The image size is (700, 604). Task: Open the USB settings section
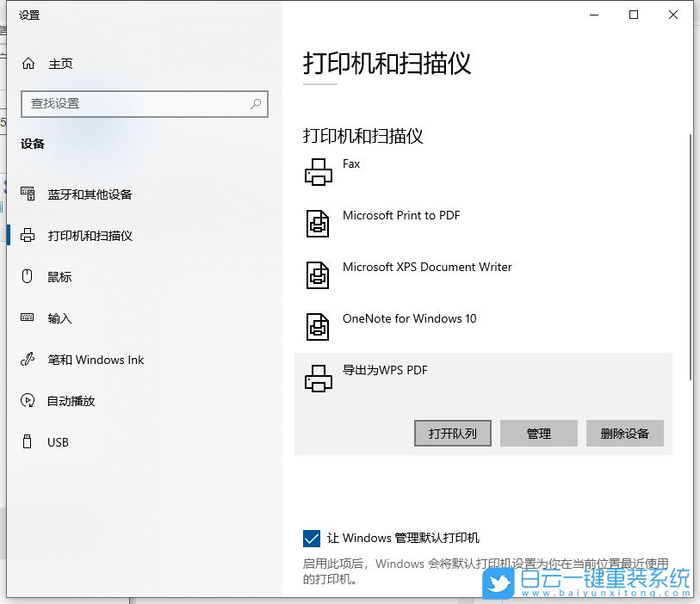pos(58,442)
